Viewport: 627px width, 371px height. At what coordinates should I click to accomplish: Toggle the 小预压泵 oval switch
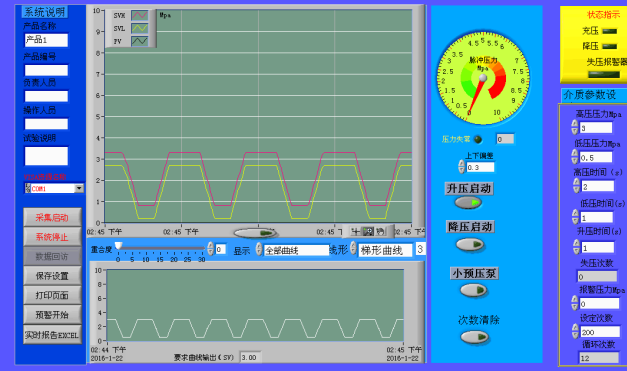473,290
